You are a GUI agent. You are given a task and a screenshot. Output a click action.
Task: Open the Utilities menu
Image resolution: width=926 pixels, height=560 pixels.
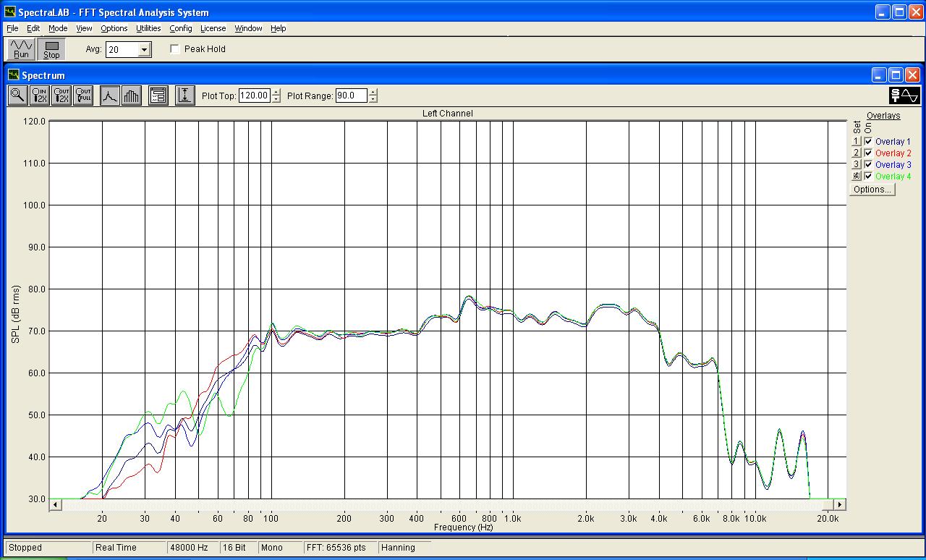click(148, 28)
